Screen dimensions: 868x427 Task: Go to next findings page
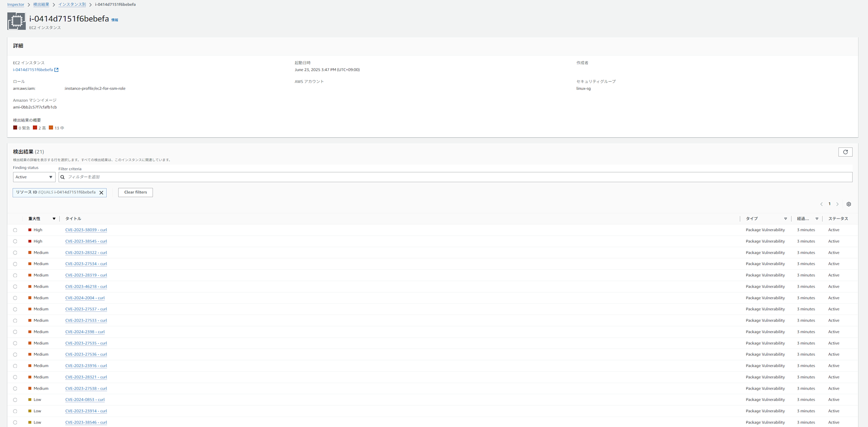coord(838,204)
